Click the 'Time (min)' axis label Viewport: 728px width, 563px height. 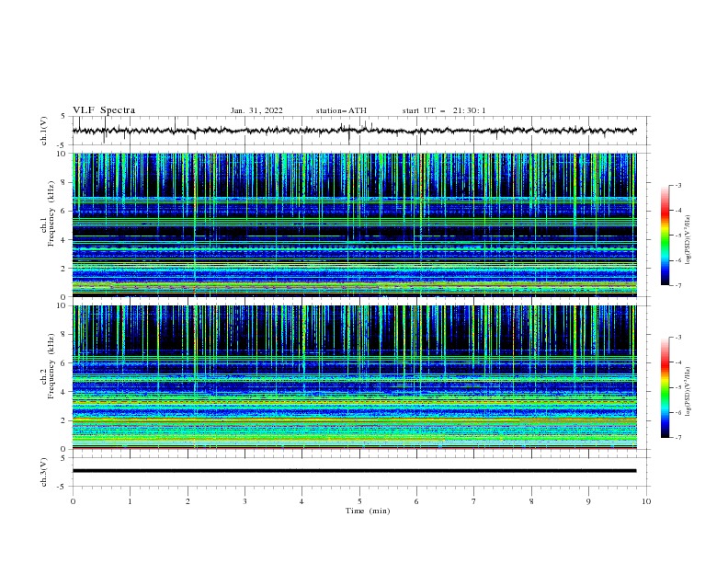click(x=368, y=511)
